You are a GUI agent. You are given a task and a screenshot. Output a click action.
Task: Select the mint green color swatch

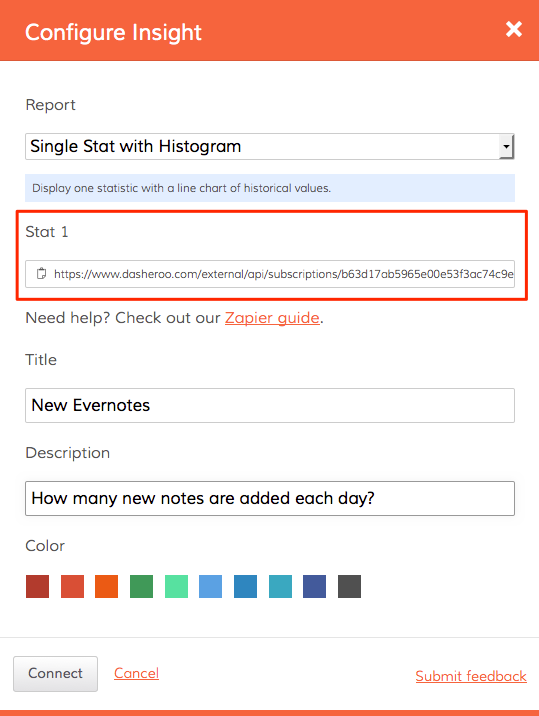(176, 586)
